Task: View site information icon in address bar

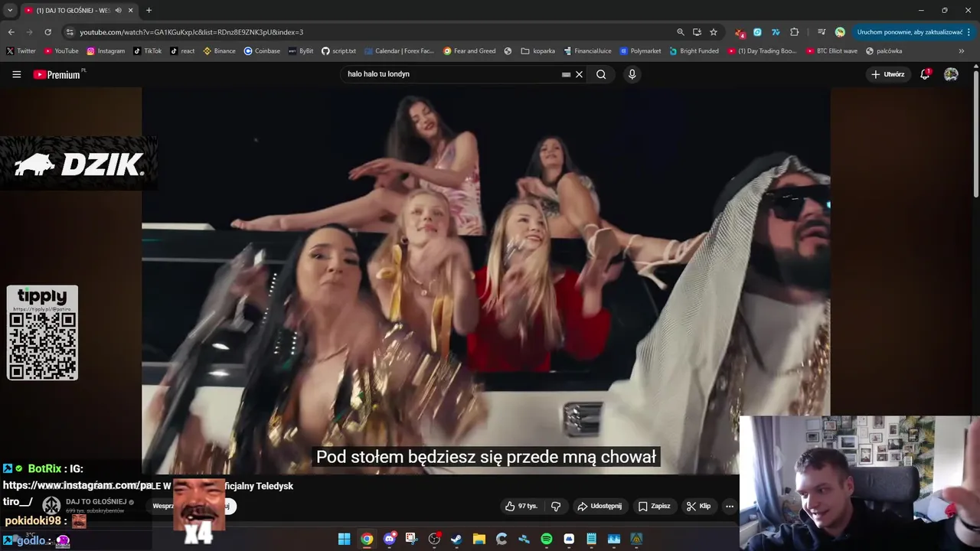Action: pyautogui.click(x=70, y=32)
